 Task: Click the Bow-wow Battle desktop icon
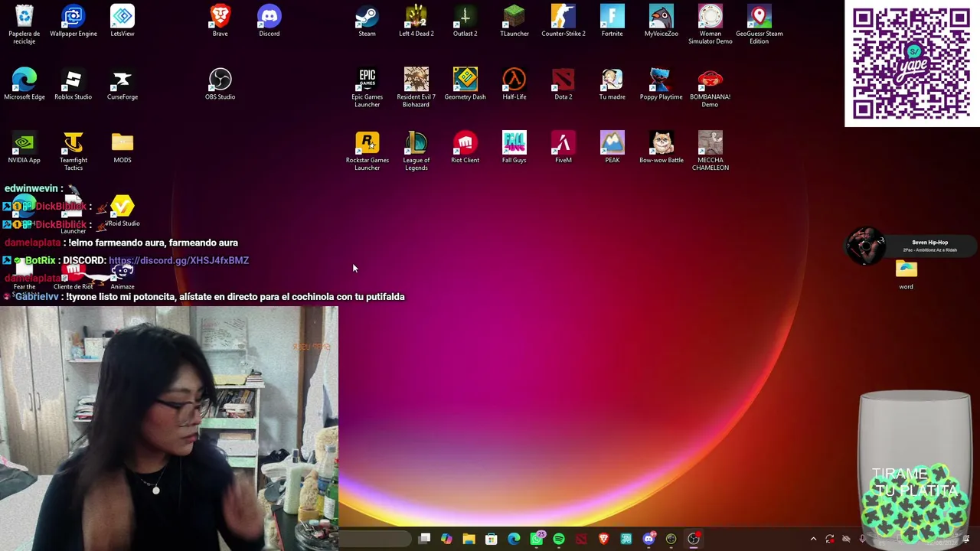click(x=661, y=148)
